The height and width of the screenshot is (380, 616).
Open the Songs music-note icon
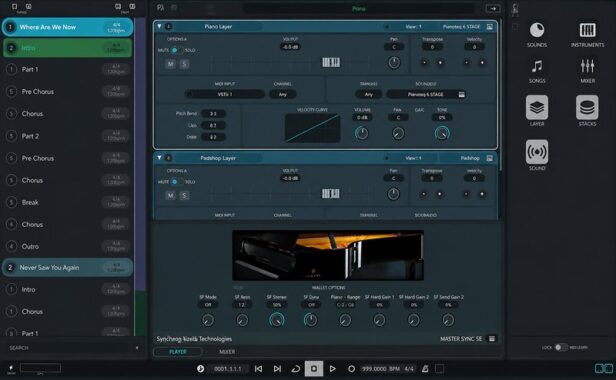[x=537, y=66]
